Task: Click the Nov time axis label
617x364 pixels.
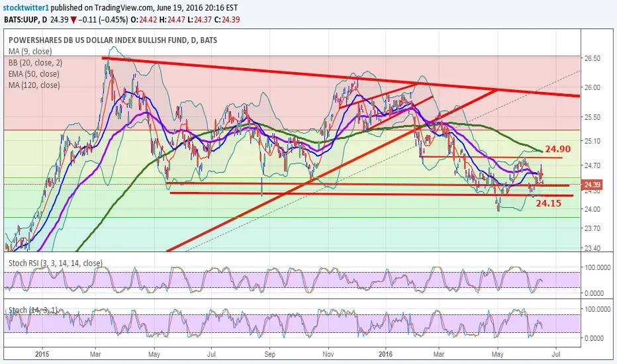Action: point(328,354)
